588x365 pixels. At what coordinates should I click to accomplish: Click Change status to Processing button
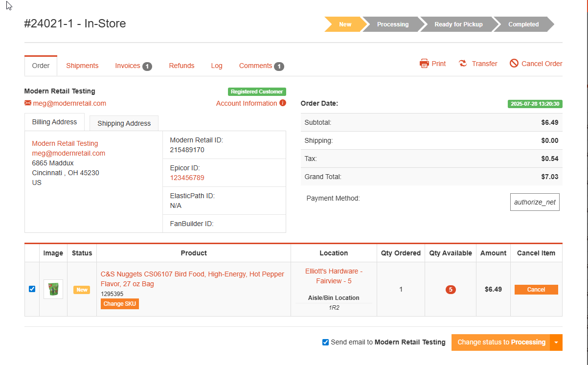point(501,342)
